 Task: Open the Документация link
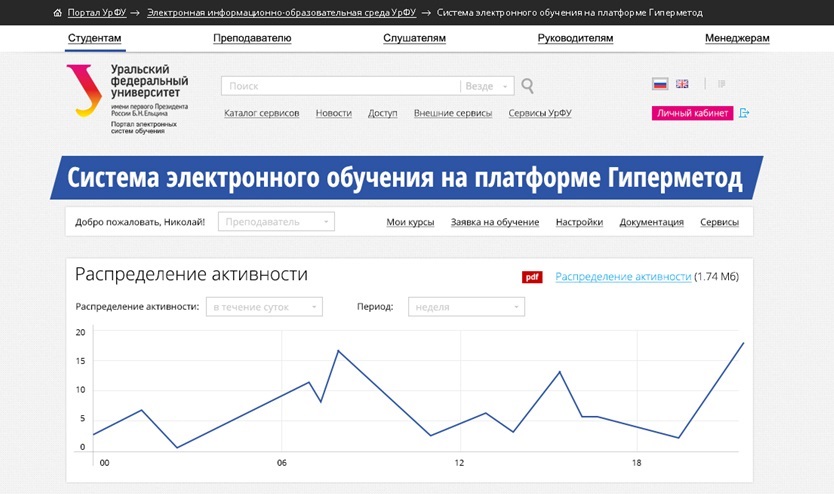(x=652, y=222)
